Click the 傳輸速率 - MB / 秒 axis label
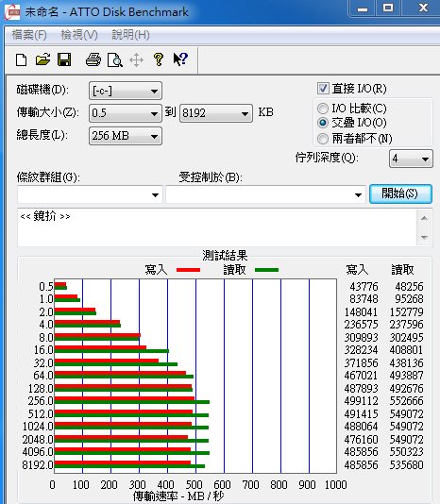This screenshot has height=504, width=440. tap(178, 496)
